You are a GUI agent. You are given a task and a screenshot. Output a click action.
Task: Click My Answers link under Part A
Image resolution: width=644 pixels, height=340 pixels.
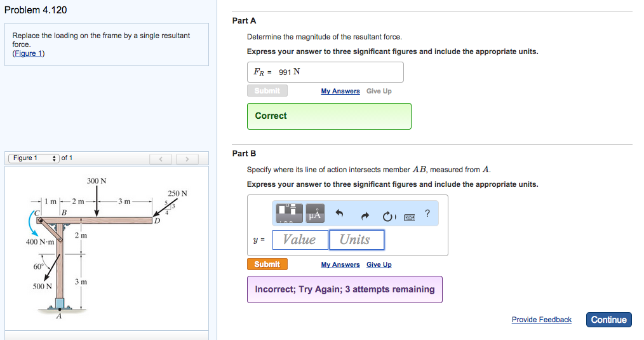pos(340,91)
